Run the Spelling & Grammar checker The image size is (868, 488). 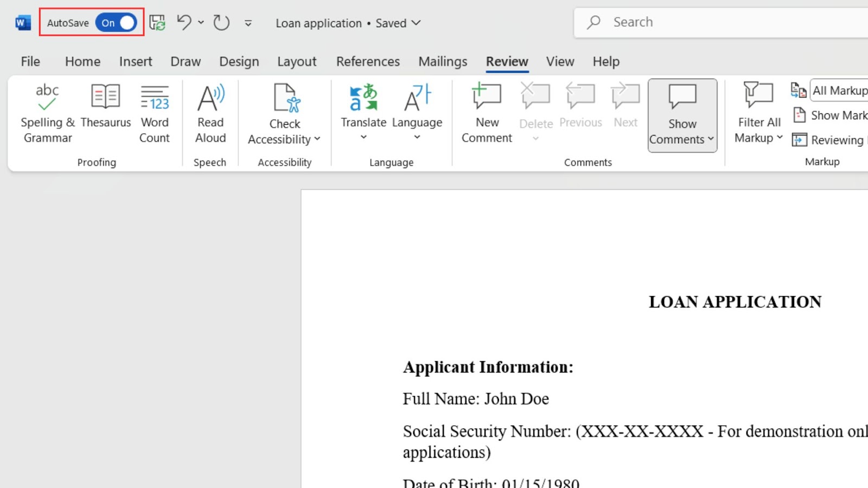click(47, 111)
